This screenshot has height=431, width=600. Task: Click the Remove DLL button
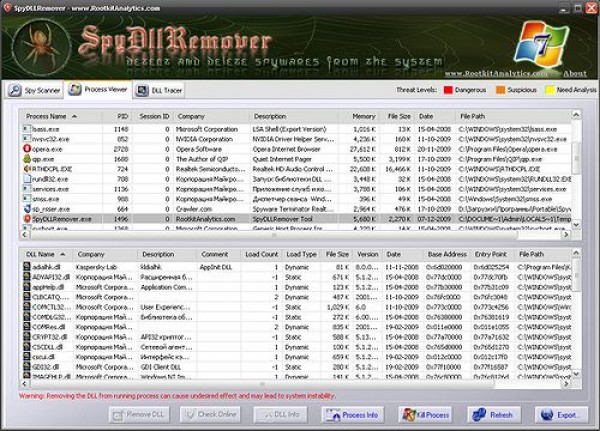tap(139, 415)
